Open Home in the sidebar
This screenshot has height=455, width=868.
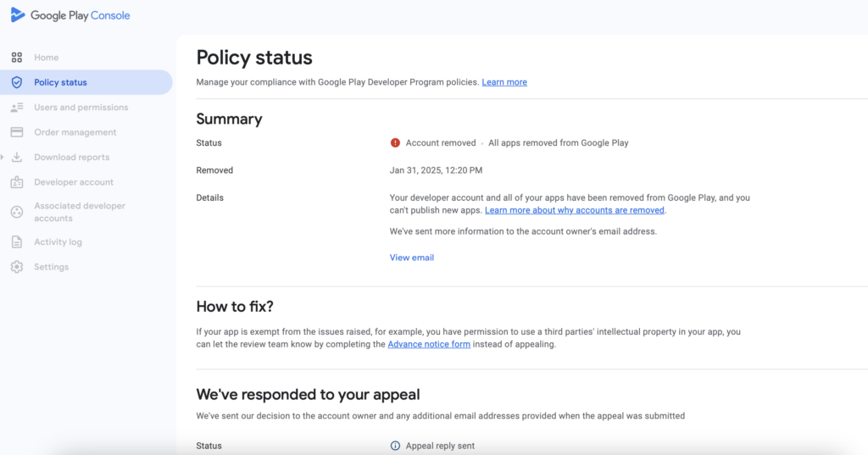47,58
